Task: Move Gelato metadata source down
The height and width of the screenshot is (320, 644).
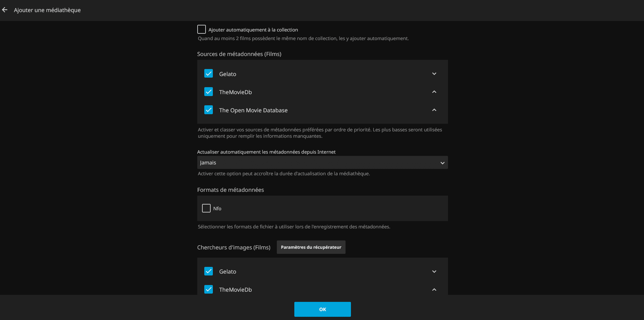Action: 434,74
